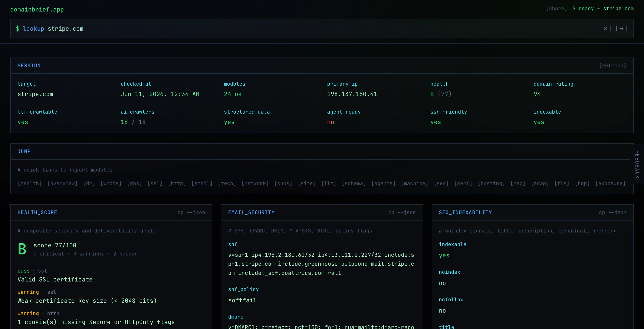Viewport: 644px width, 329px height.
Task: Jump to the [dns] module
Action: [135, 183]
